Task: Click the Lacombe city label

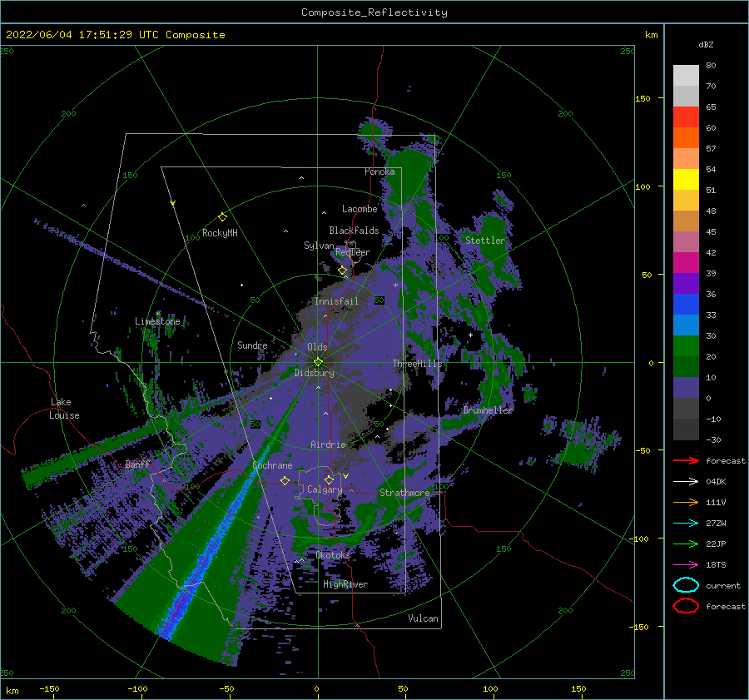Action: (x=360, y=209)
